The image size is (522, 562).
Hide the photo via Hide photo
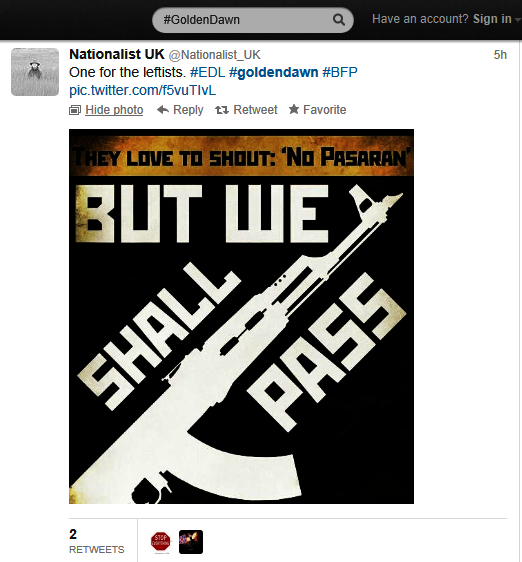[x=114, y=110]
